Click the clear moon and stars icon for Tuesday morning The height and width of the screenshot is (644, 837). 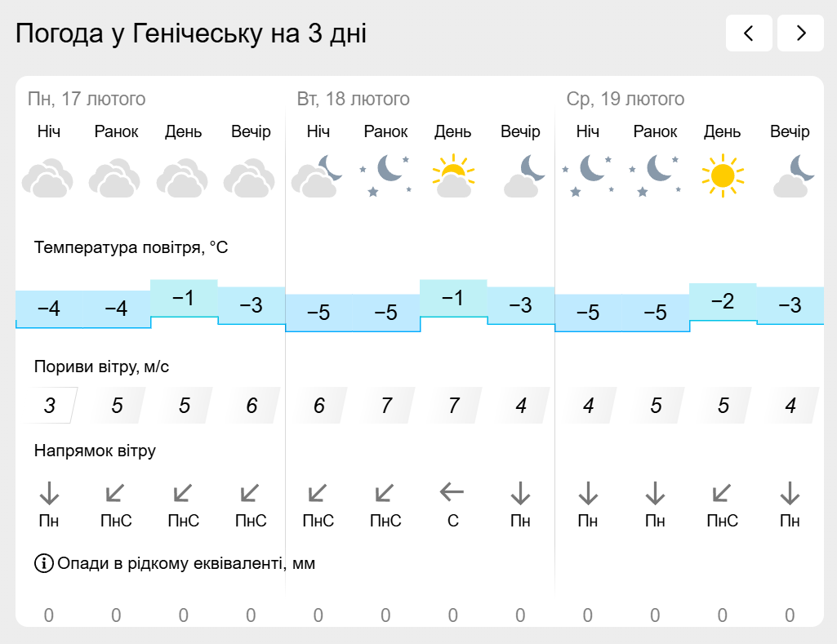(385, 175)
